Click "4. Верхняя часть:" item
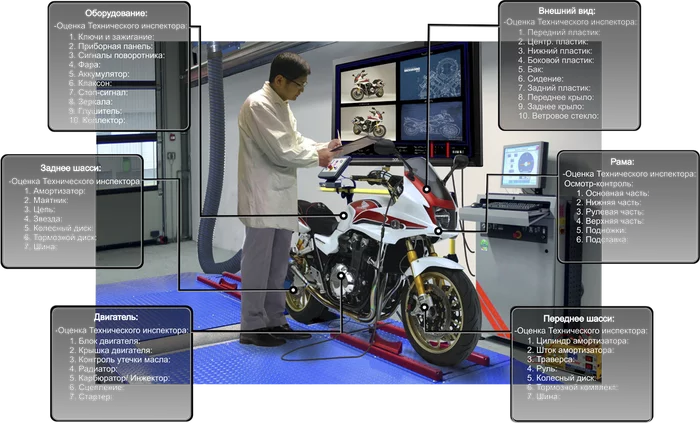This screenshot has width=700, height=423. pos(610,221)
